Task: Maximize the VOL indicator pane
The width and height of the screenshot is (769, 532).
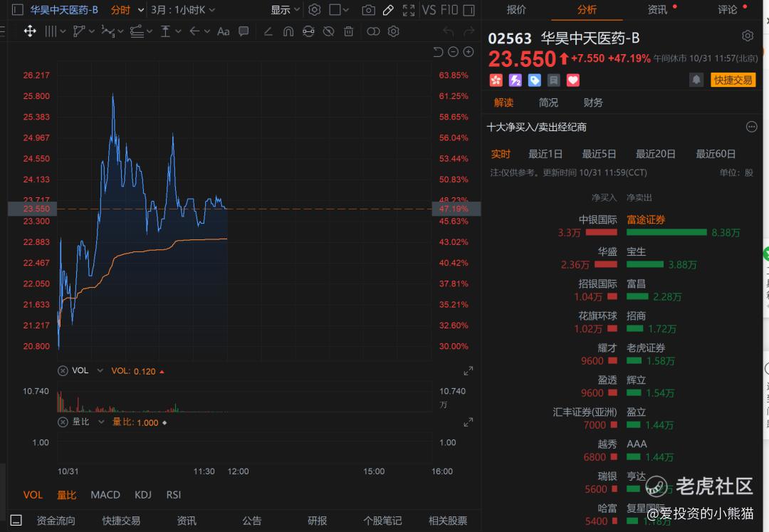Action: tap(469, 370)
